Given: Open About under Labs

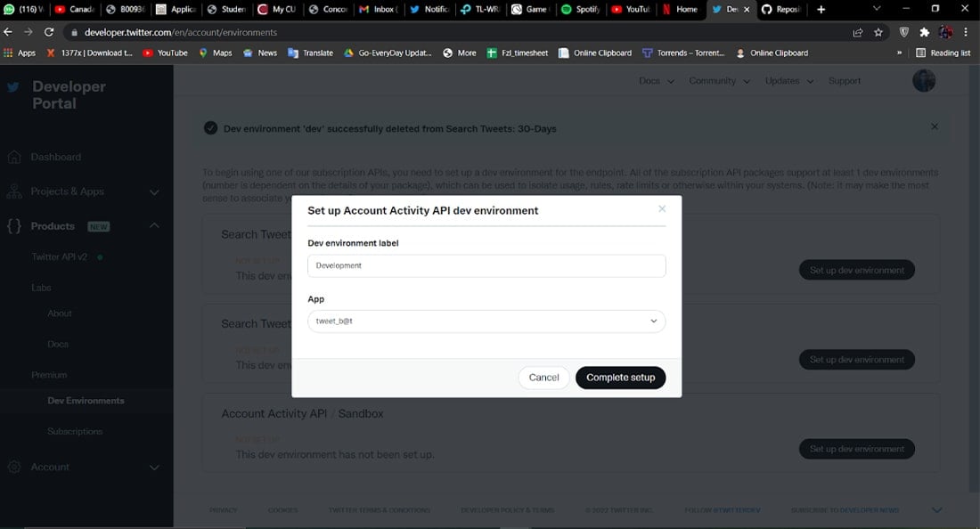Looking at the screenshot, I should coord(60,313).
